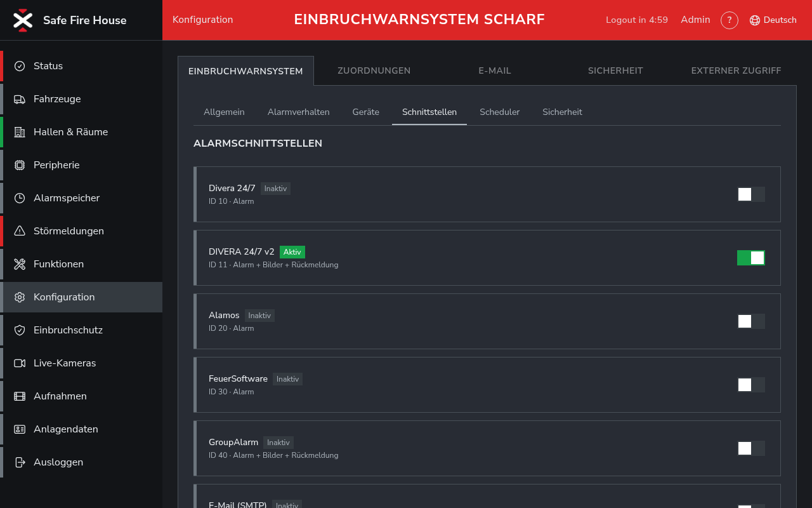Enable the Divera 24/7 interface toggle
812x508 pixels.
tap(751, 194)
